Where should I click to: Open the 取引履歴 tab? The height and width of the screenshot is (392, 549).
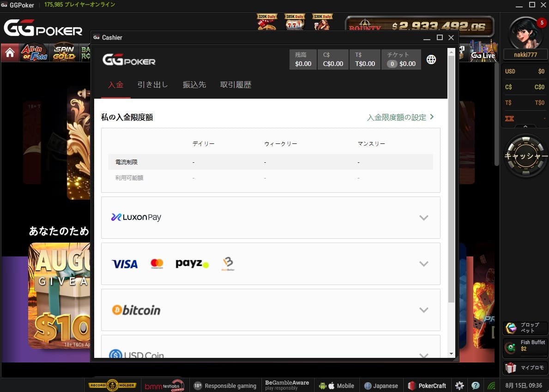(x=235, y=84)
